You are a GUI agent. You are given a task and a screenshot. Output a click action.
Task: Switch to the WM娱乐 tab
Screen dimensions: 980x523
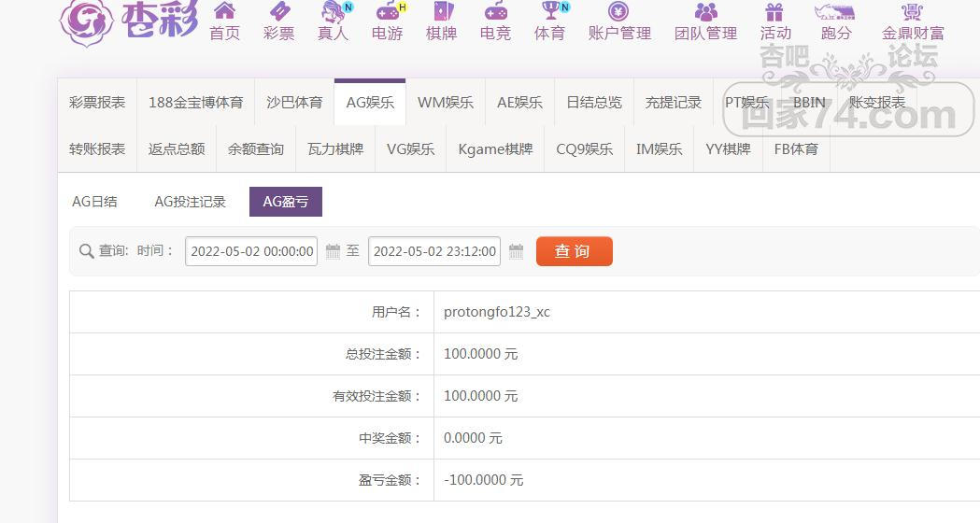point(445,103)
